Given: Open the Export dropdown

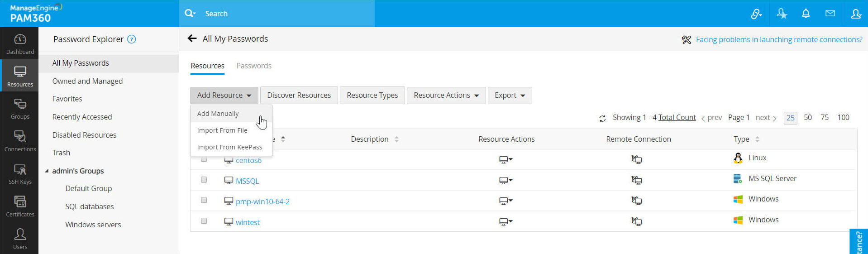Looking at the screenshot, I should tap(510, 96).
